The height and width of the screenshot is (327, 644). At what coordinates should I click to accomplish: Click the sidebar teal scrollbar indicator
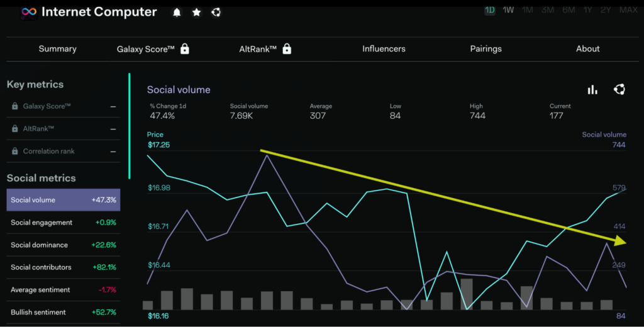point(130,126)
